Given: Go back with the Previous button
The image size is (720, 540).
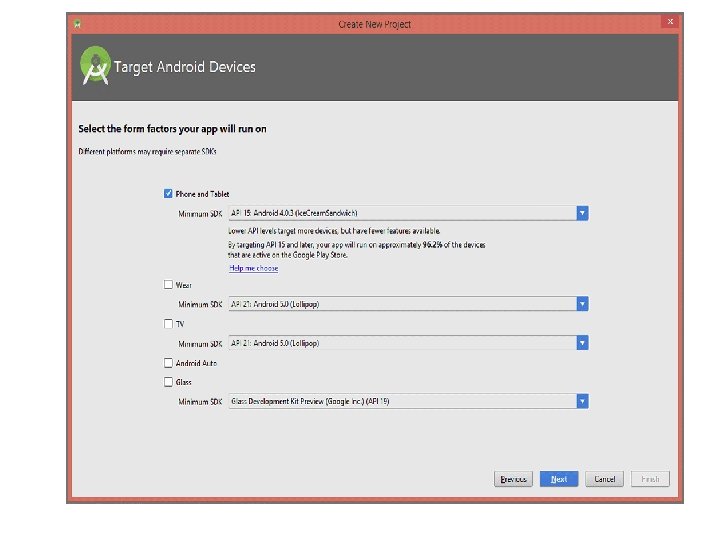Looking at the screenshot, I should [513, 479].
